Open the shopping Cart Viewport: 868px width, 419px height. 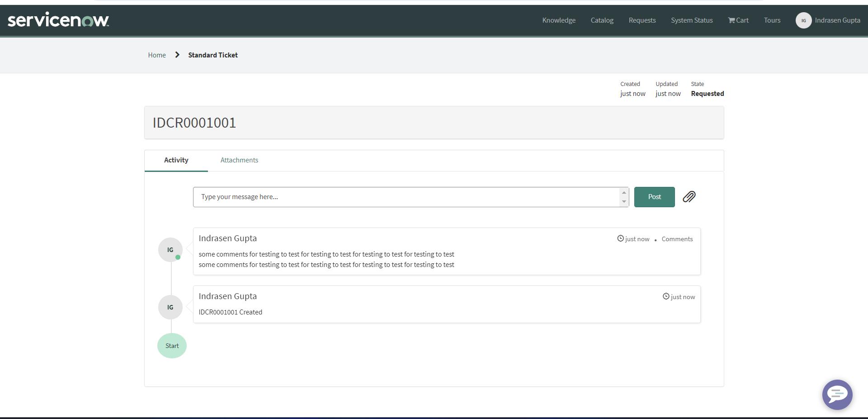738,20
